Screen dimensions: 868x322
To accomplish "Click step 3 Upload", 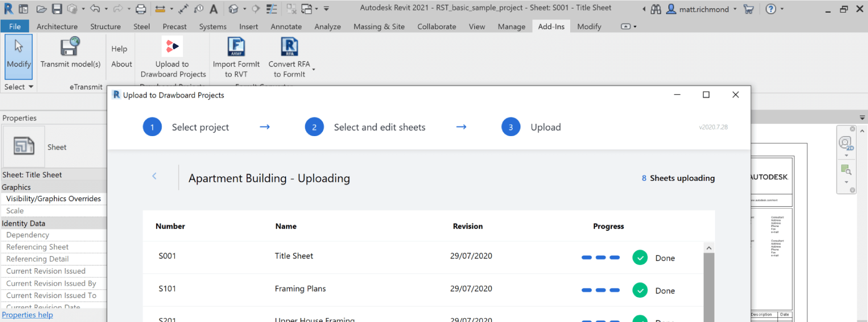I will [532, 127].
